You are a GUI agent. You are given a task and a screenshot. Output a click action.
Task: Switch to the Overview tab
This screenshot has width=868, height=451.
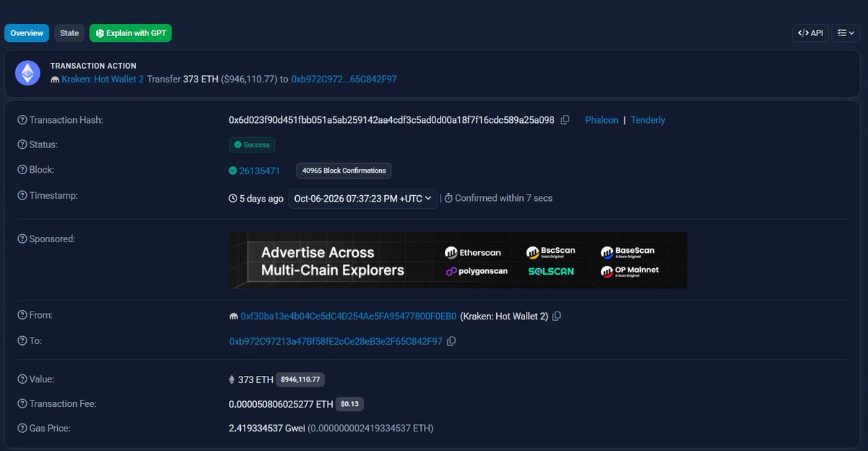pyautogui.click(x=27, y=33)
